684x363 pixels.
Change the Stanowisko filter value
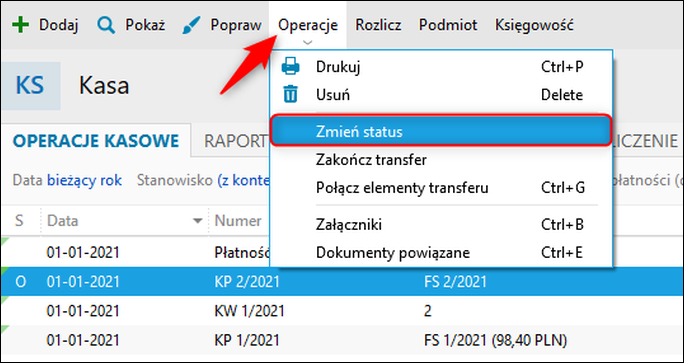243,180
